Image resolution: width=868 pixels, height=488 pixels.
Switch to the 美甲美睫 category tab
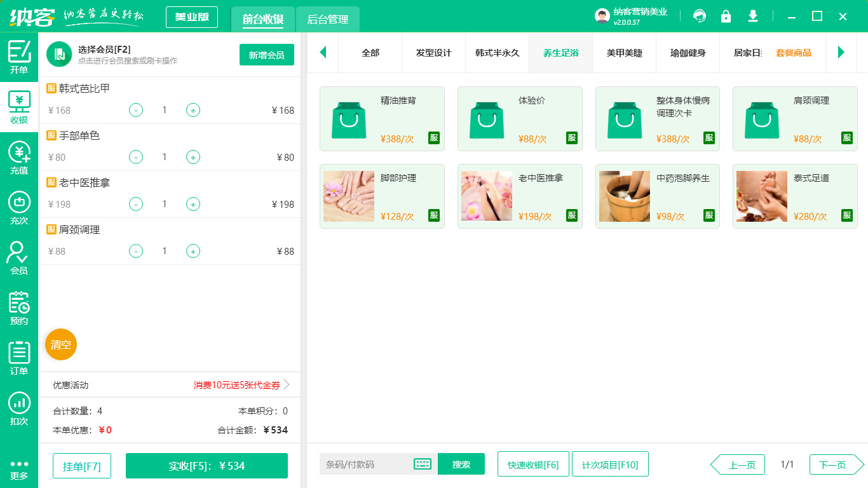[x=624, y=53]
